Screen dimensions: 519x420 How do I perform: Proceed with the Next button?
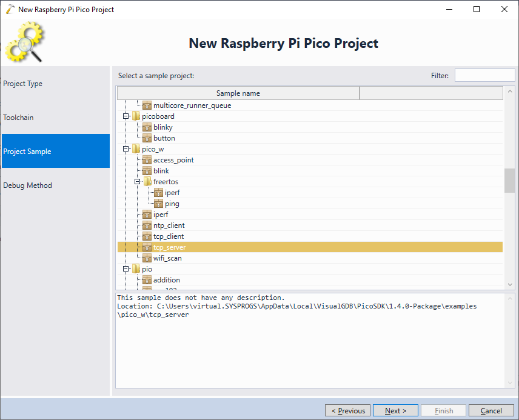395,411
